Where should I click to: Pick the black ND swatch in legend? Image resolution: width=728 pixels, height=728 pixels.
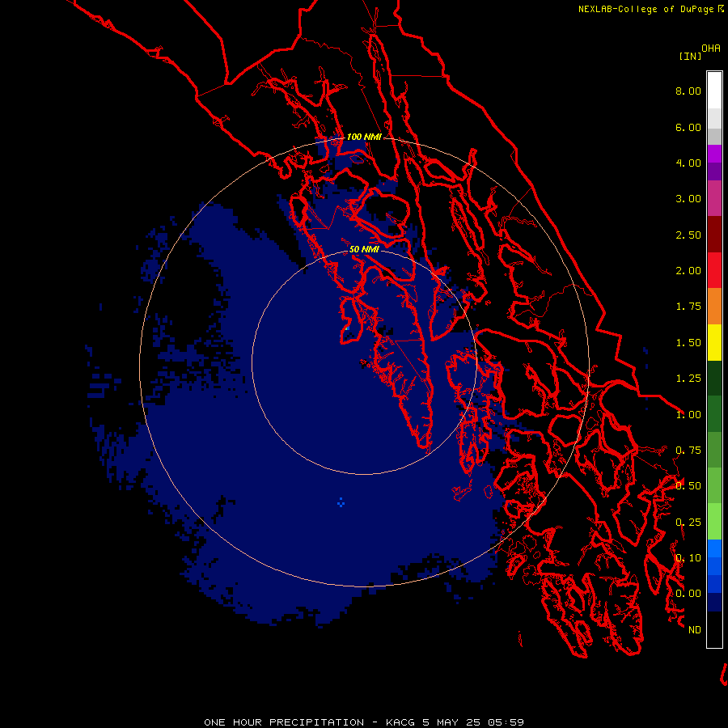(x=714, y=629)
